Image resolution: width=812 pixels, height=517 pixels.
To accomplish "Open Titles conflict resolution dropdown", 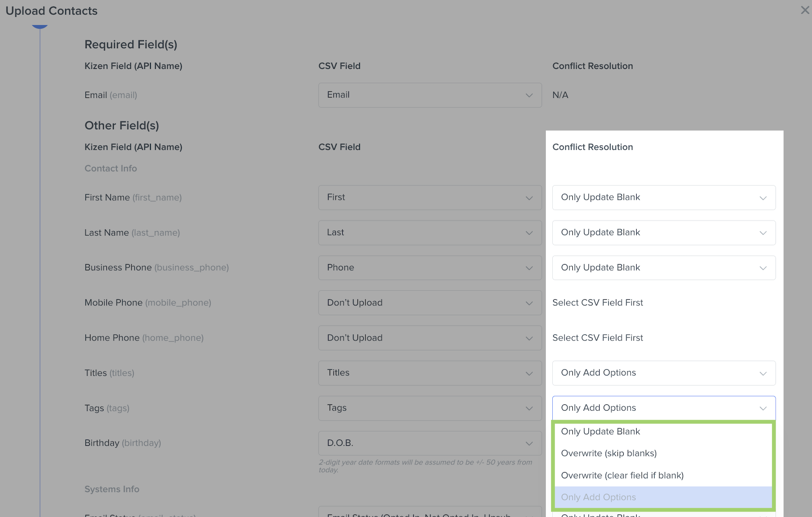I will (663, 373).
